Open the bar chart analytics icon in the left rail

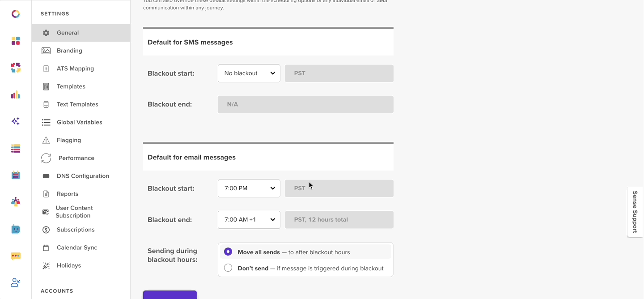(x=16, y=94)
